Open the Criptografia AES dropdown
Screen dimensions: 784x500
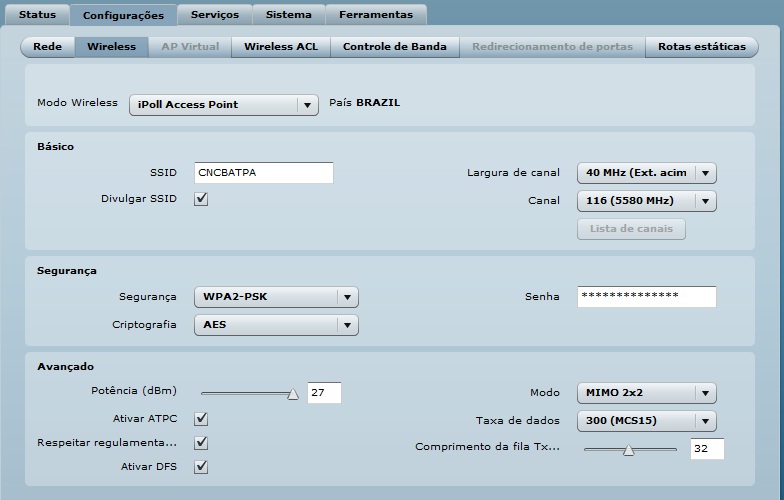tap(276, 325)
